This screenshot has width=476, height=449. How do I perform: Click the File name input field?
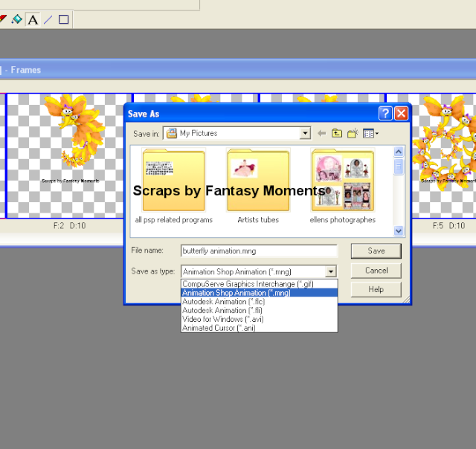point(259,251)
